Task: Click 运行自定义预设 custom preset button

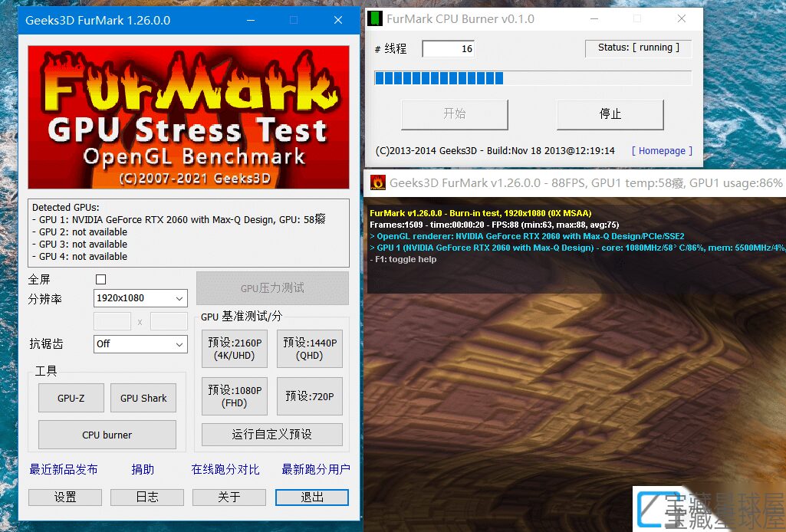Action: coord(272,435)
